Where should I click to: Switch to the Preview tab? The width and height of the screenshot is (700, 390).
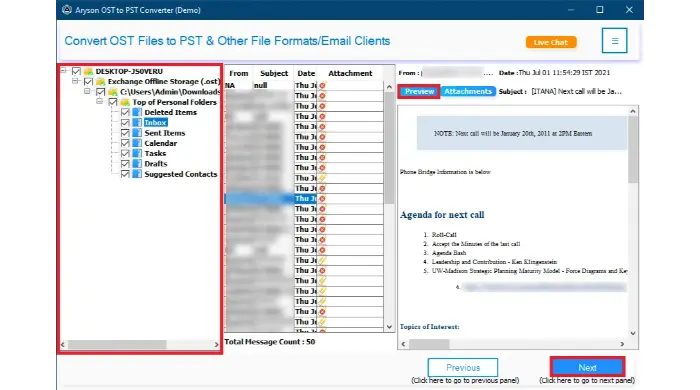(x=419, y=91)
